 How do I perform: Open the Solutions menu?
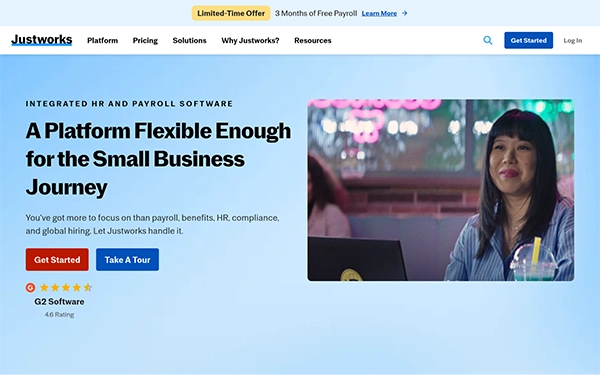189,41
